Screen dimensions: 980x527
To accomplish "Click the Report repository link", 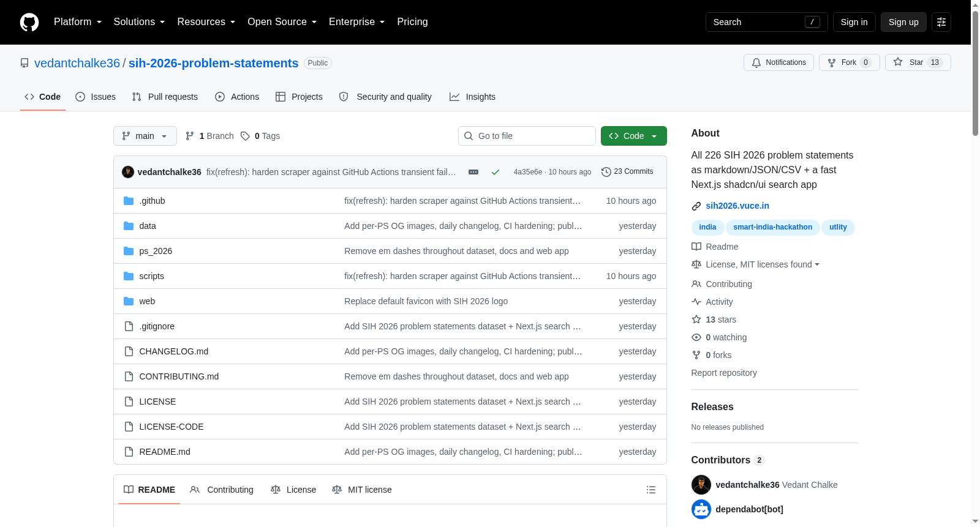I will (724, 373).
